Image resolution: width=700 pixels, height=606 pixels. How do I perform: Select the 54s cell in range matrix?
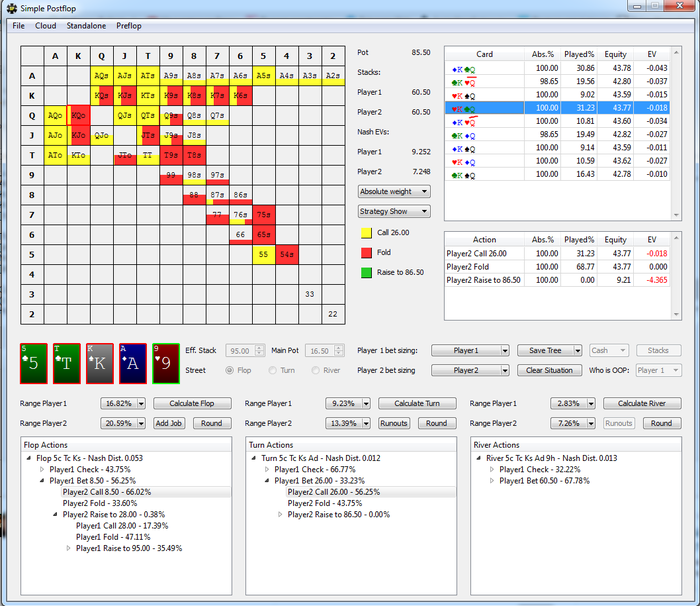point(287,254)
